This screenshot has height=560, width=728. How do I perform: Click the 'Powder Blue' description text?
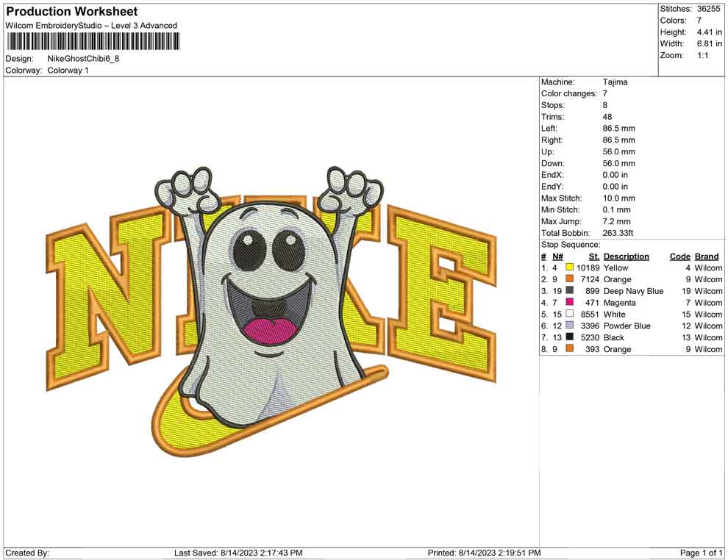pos(627,326)
